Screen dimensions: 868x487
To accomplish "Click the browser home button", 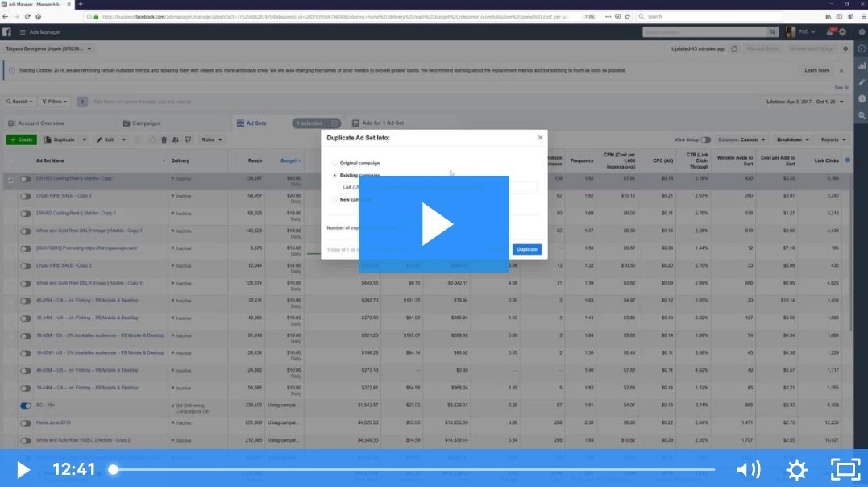I will point(38,17).
